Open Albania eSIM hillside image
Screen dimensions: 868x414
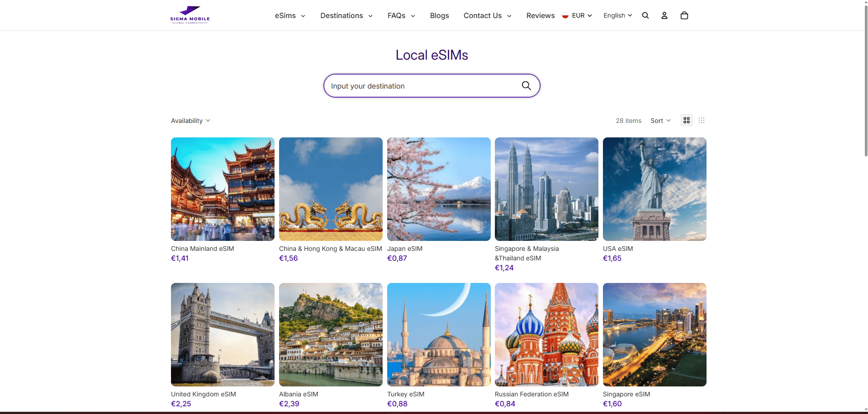(x=331, y=334)
